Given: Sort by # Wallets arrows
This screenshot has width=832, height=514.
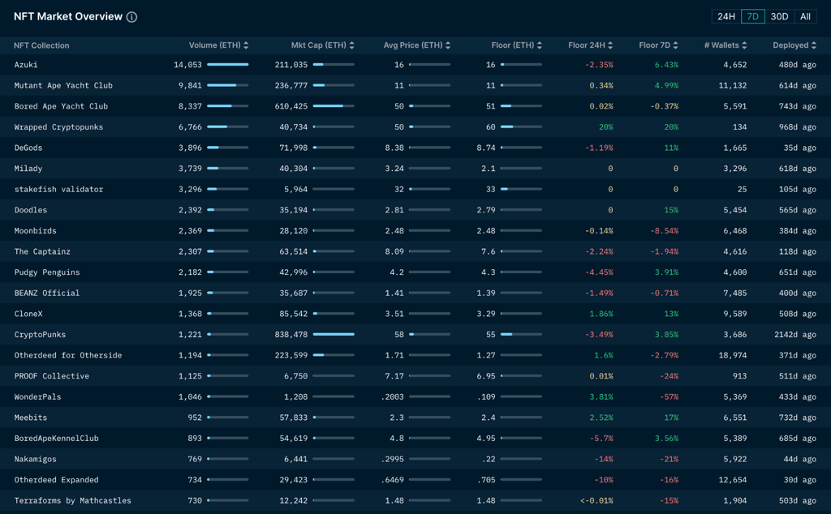Looking at the screenshot, I should 744,46.
